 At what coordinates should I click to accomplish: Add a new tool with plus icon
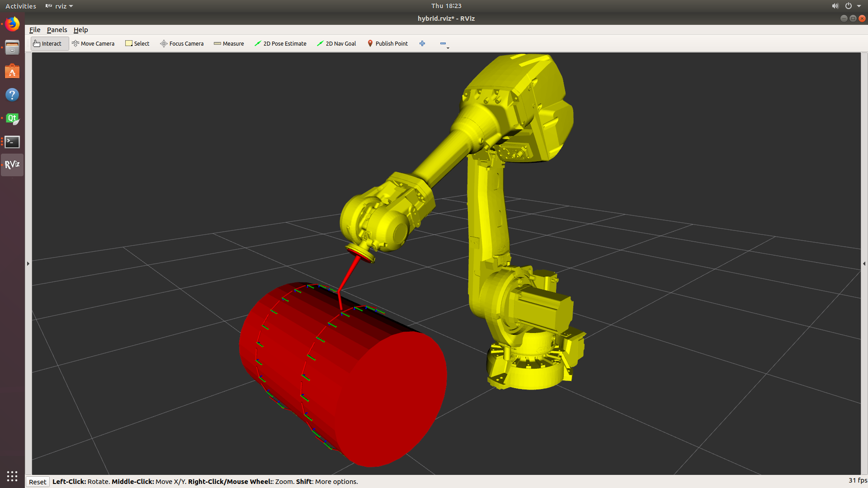tap(422, 43)
